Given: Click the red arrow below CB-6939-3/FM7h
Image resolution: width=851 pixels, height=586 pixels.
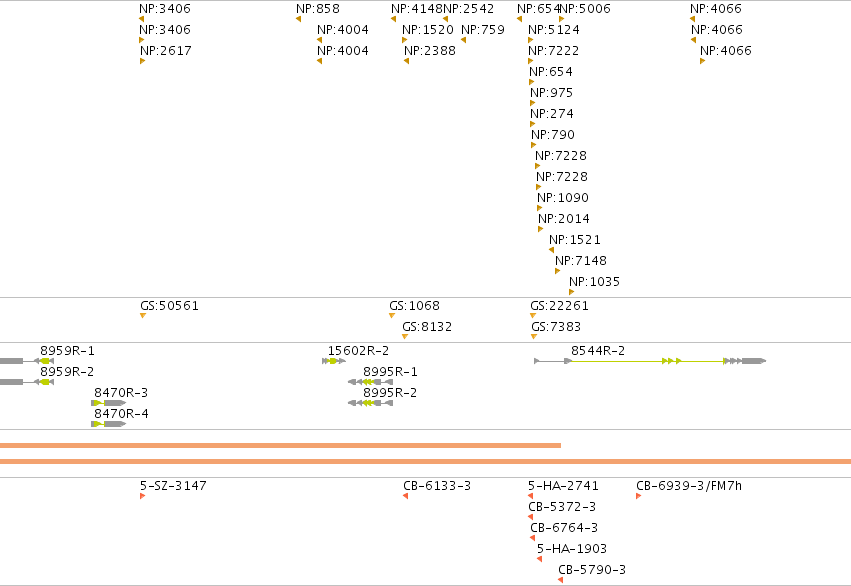Looking at the screenshot, I should [638, 496].
